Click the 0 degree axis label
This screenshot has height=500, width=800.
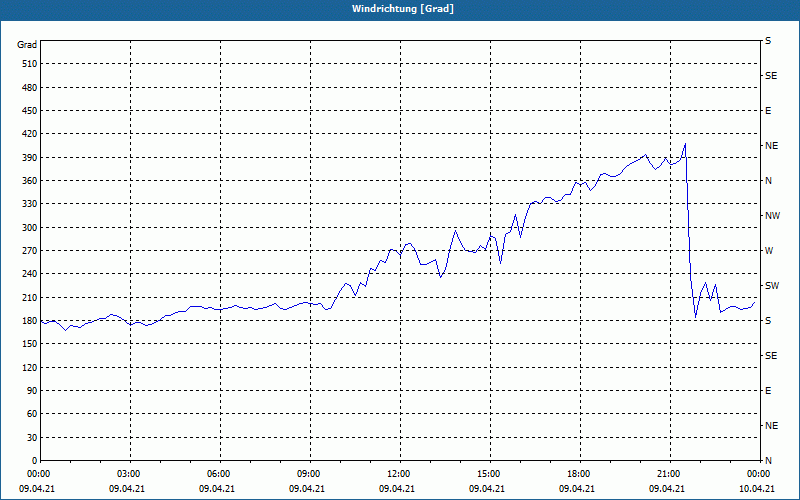34,461
